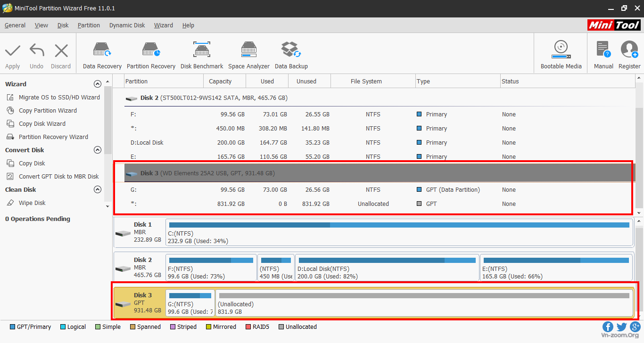Image resolution: width=644 pixels, height=343 pixels.
Task: Click Disk 2 MBR label in disk map
Action: pos(139,268)
